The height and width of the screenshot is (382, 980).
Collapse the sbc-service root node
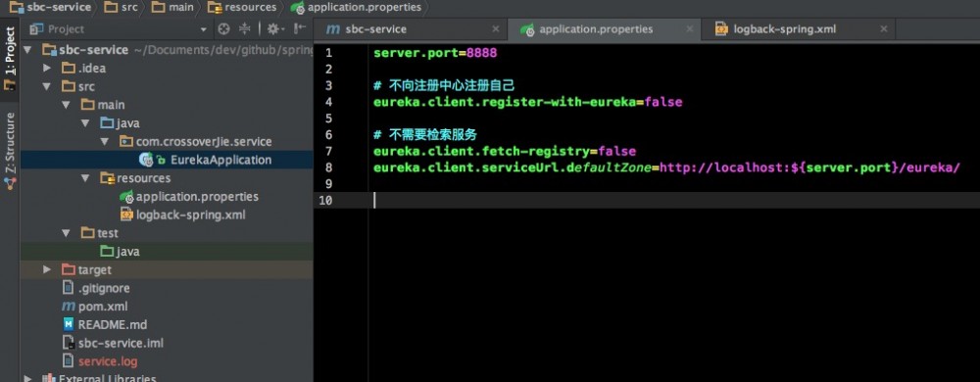(x=27, y=50)
